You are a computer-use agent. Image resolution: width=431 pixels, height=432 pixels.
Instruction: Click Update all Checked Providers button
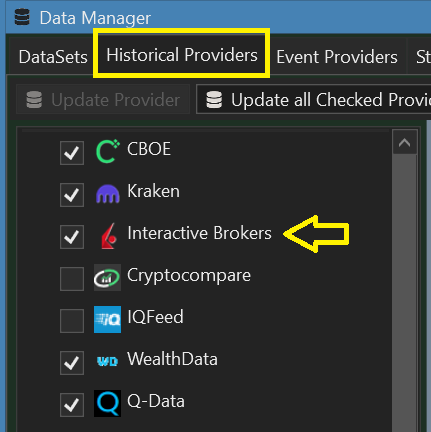pyautogui.click(x=313, y=99)
